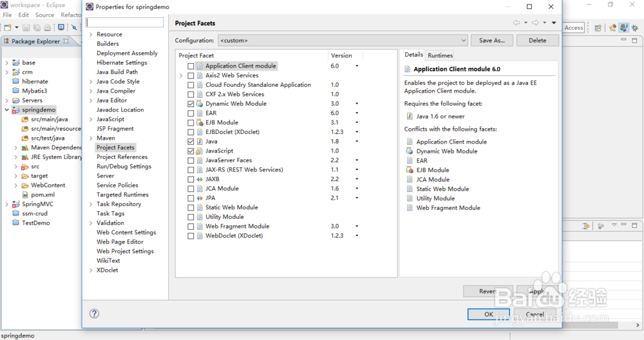
Task: Click the pom.xml file icon
Action: [x=25, y=194]
